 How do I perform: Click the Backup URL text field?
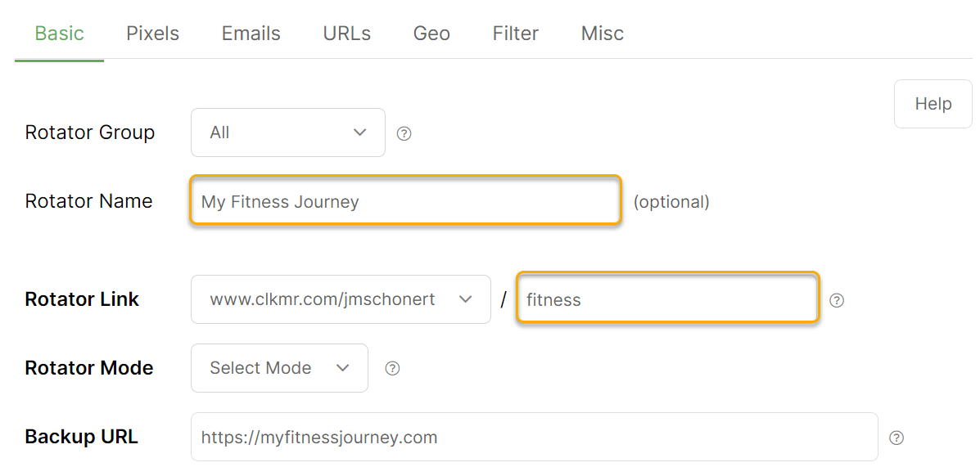click(x=535, y=437)
